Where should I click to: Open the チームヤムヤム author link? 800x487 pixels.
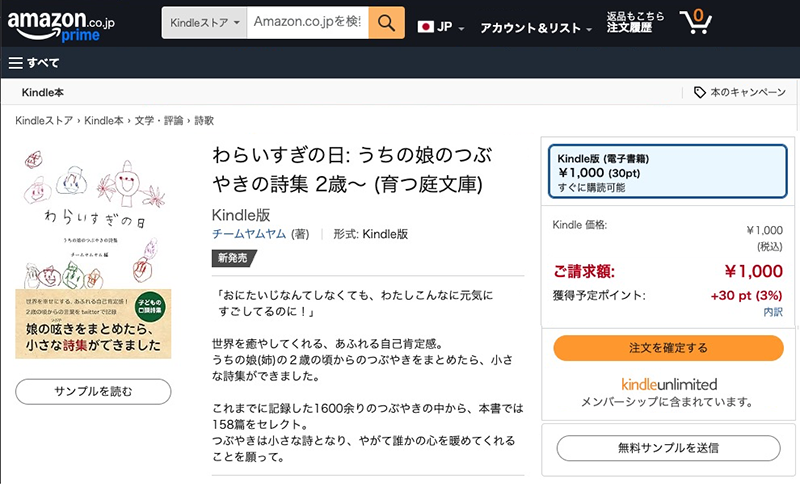point(249,234)
